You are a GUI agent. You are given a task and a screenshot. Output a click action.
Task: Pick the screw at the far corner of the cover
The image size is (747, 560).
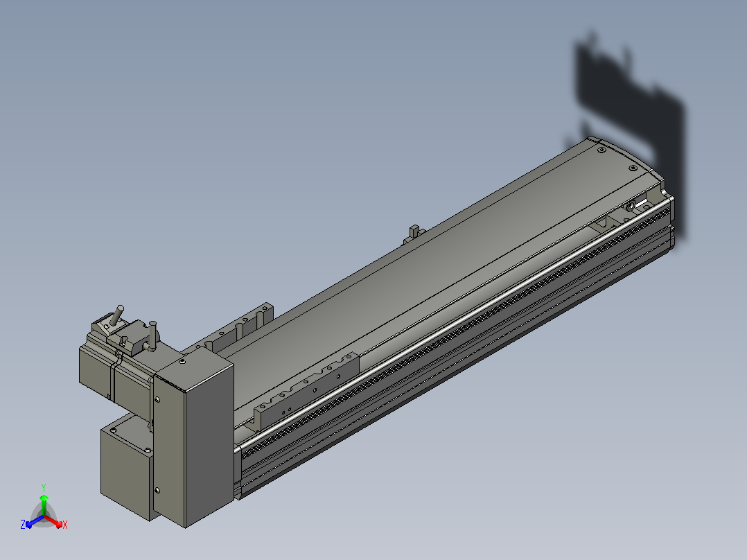point(601,150)
